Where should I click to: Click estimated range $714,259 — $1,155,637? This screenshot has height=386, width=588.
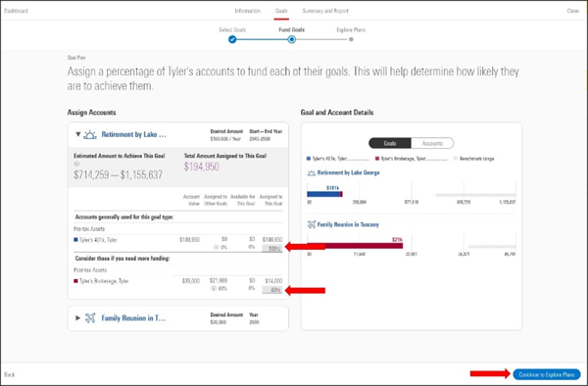[x=119, y=174]
